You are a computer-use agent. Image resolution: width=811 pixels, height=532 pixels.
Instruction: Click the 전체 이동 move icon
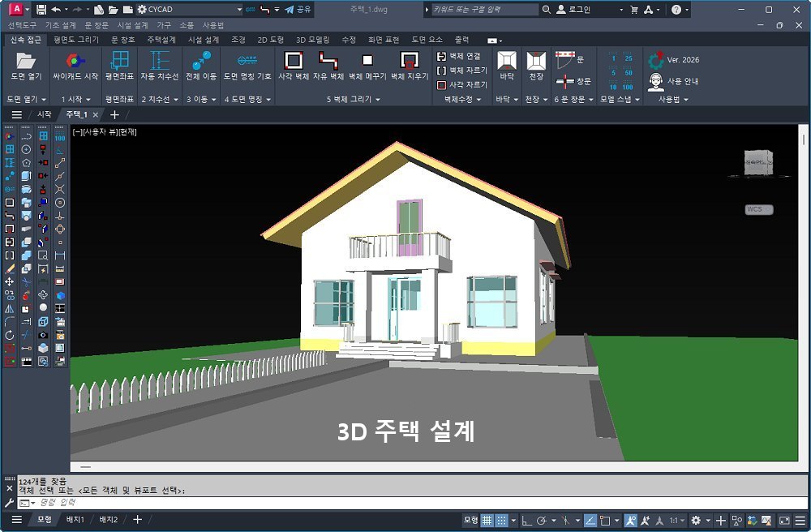(201, 61)
